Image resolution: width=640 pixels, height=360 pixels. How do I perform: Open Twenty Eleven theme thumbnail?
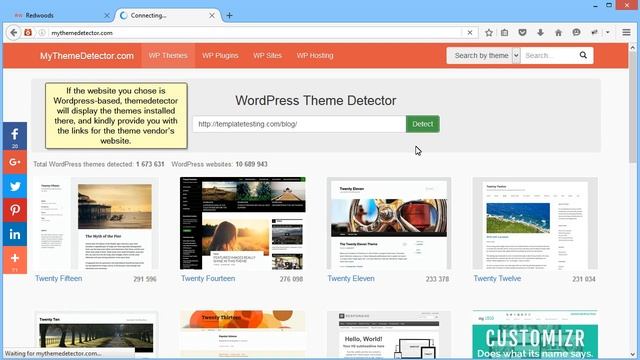point(389,223)
